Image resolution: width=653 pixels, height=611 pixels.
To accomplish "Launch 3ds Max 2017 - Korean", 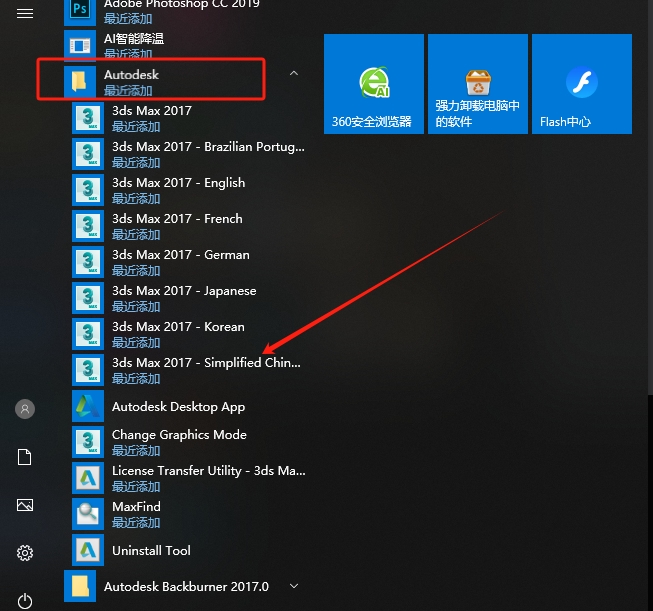I will point(178,334).
